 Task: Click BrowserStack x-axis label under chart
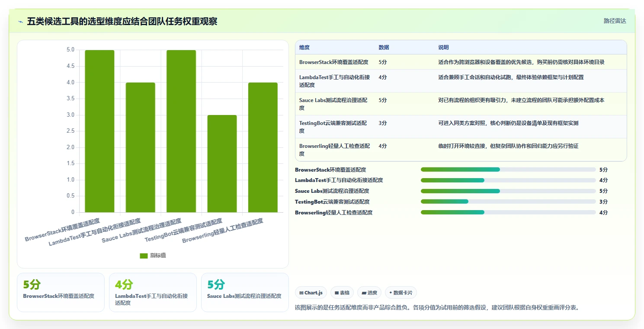(62, 230)
